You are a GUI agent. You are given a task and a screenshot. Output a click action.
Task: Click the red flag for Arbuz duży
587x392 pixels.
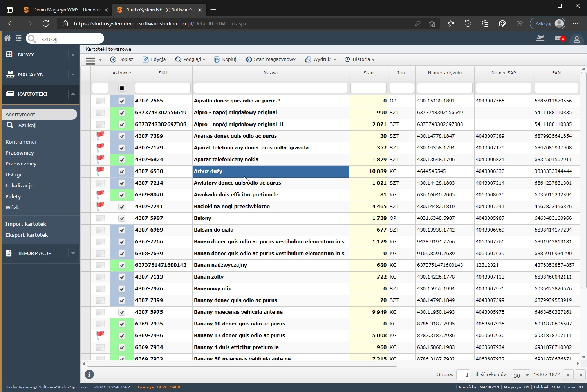100,171
